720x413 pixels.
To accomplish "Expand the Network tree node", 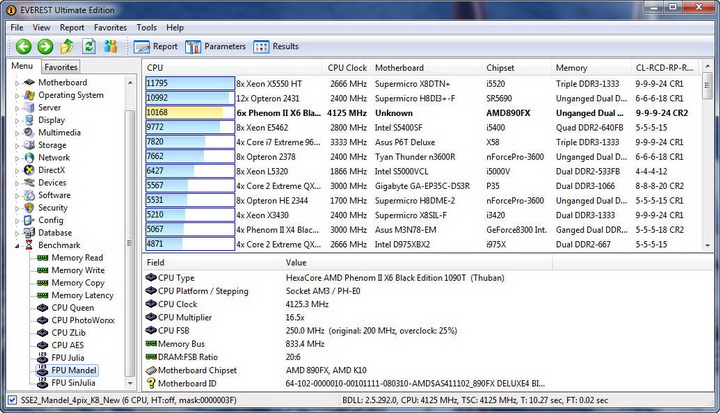I will (x=17, y=158).
